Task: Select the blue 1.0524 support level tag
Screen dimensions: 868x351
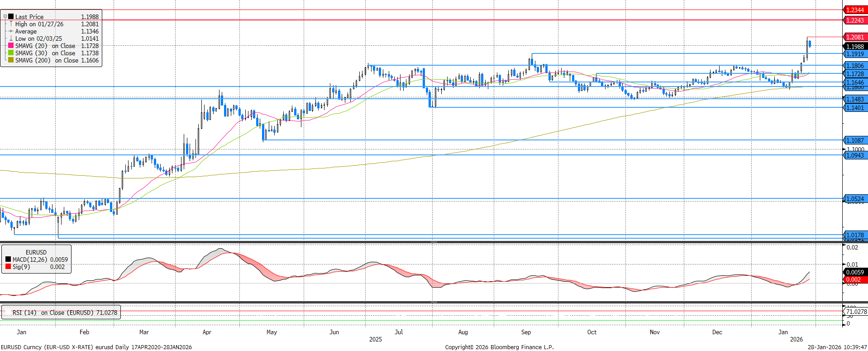Action: click(x=854, y=199)
